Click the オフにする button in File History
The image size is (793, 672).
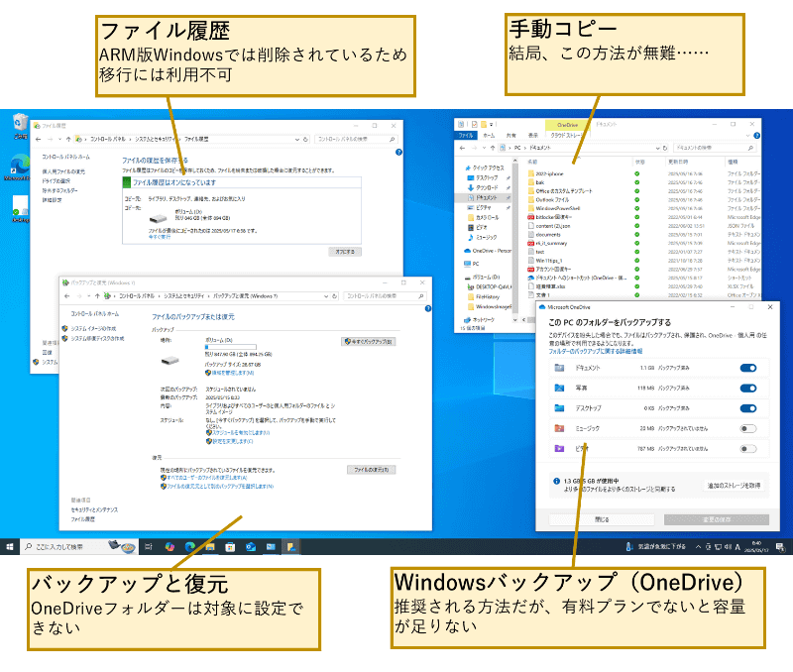345,252
